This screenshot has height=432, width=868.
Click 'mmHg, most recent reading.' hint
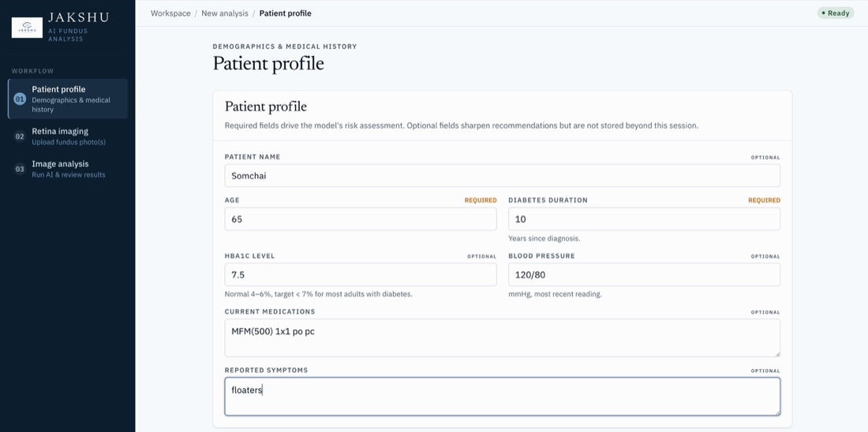556,294
